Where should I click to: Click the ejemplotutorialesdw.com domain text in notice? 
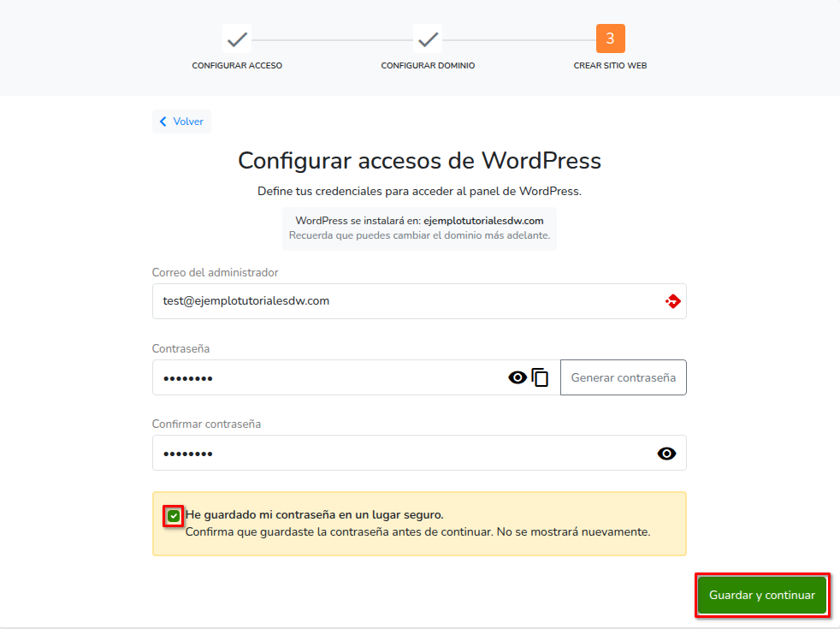pos(483,221)
